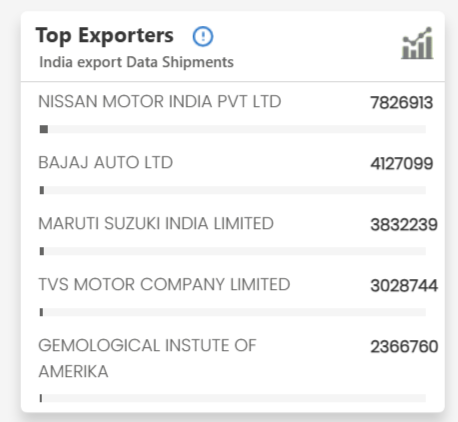
Task: Click the TVS Motor progress bar
Action: (233, 312)
